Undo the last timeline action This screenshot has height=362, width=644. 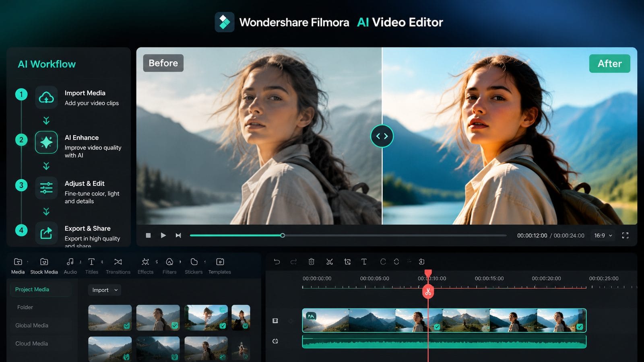click(277, 261)
